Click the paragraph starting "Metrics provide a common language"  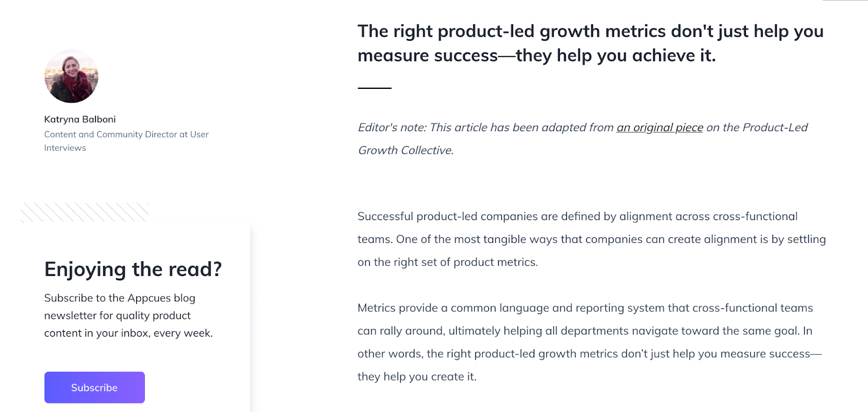click(x=585, y=308)
